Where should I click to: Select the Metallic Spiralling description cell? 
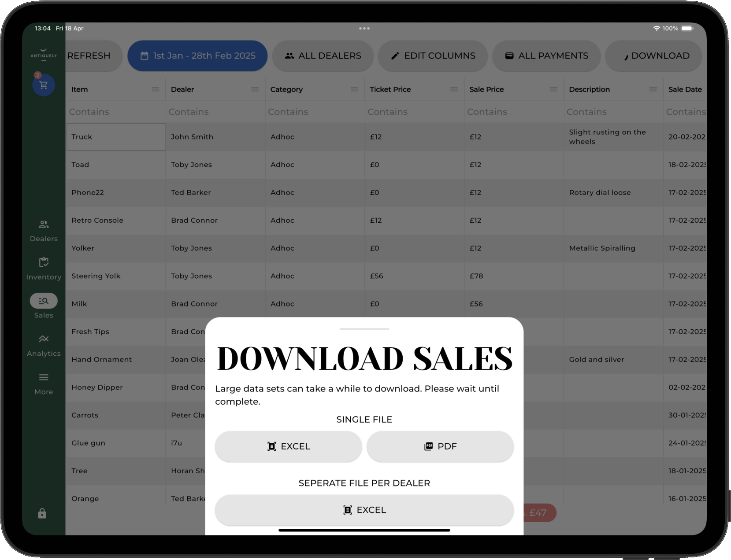[x=614, y=248]
